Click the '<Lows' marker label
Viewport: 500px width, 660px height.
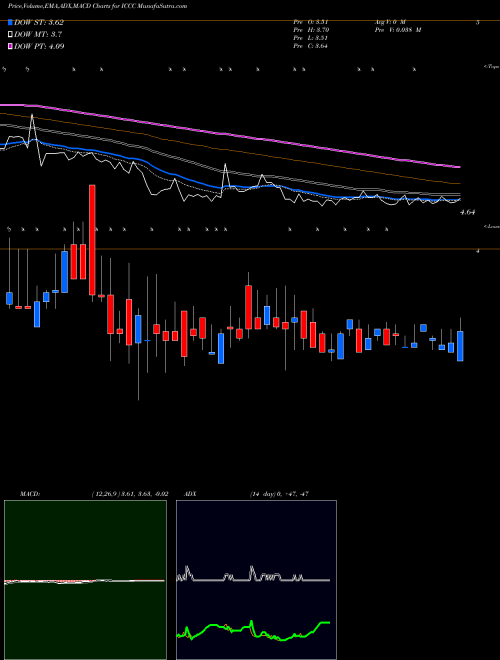pyautogui.click(x=492, y=226)
